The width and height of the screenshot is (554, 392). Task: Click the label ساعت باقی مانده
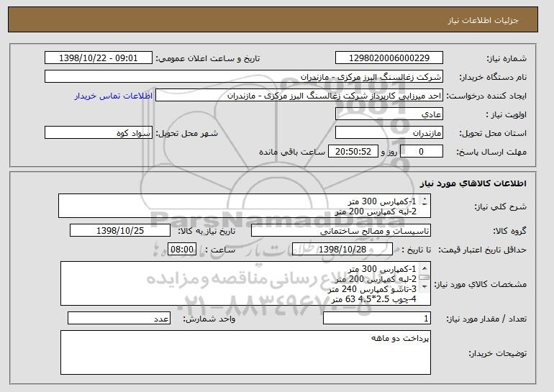click(292, 152)
